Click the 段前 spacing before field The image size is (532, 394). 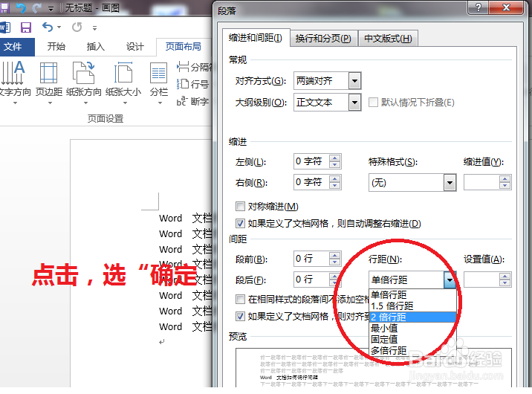(x=312, y=259)
